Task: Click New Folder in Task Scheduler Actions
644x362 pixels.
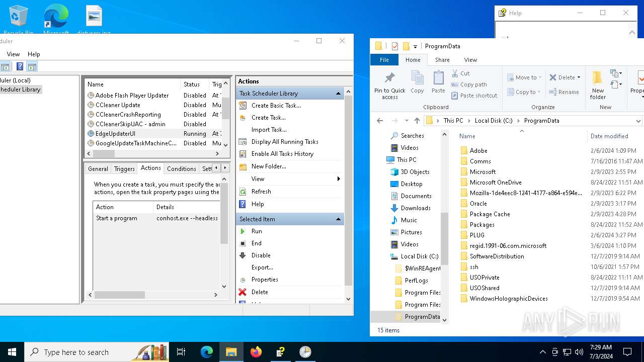Action: click(x=269, y=166)
